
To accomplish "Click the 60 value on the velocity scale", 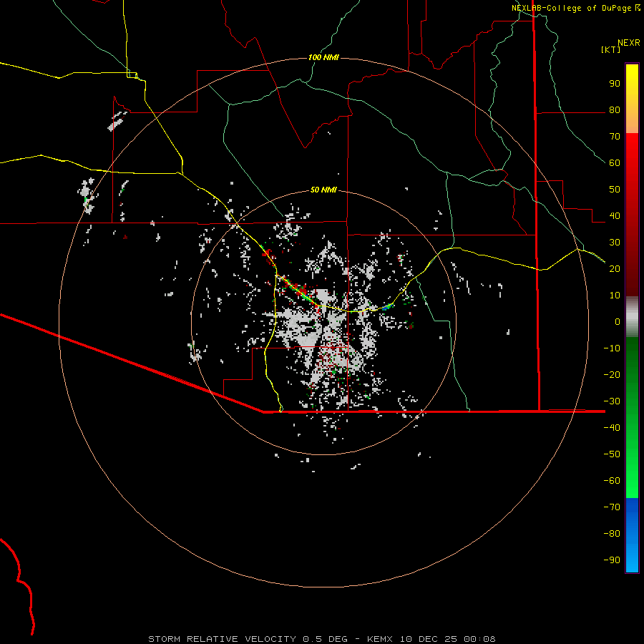I will coord(615,163).
